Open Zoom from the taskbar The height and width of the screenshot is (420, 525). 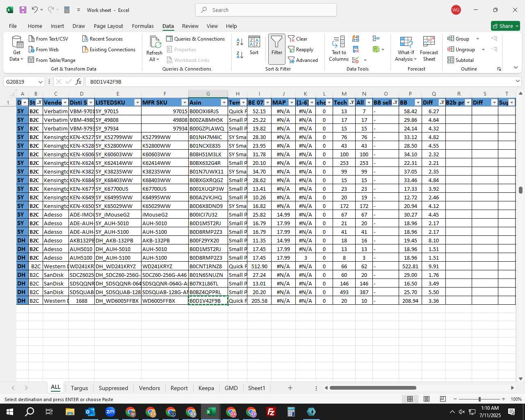coord(110,412)
